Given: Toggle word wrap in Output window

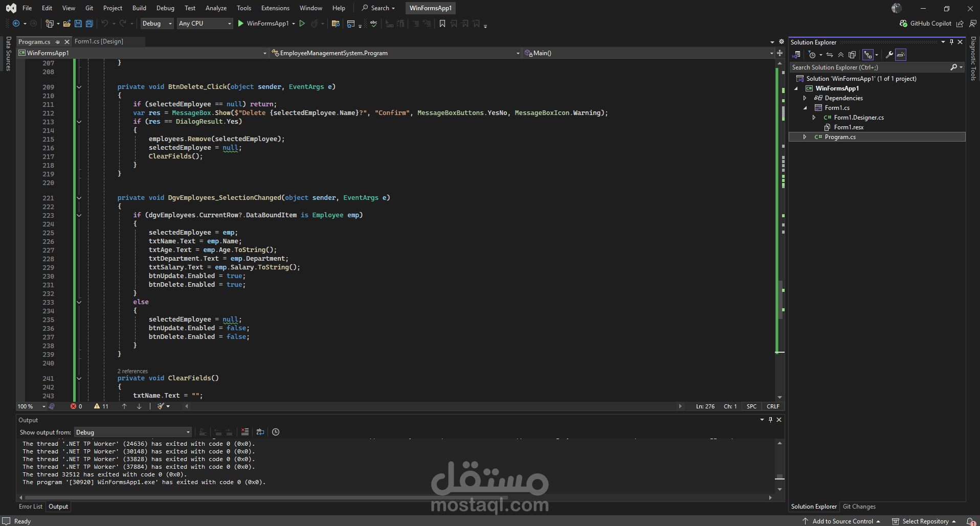Looking at the screenshot, I should coord(260,432).
